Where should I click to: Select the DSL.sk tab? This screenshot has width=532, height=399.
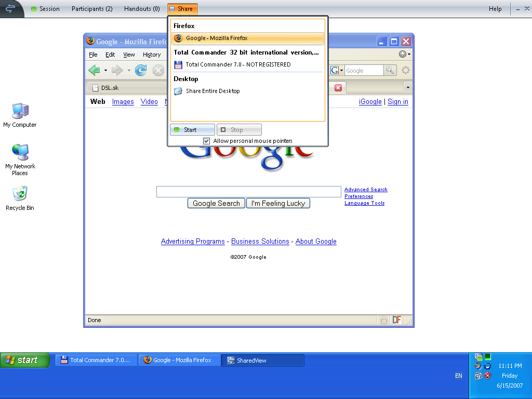127,88
